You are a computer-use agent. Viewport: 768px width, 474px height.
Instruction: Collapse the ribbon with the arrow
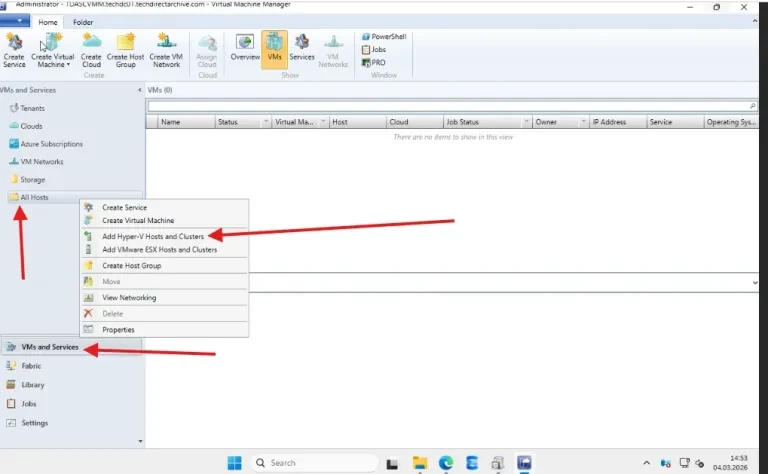tap(754, 21)
